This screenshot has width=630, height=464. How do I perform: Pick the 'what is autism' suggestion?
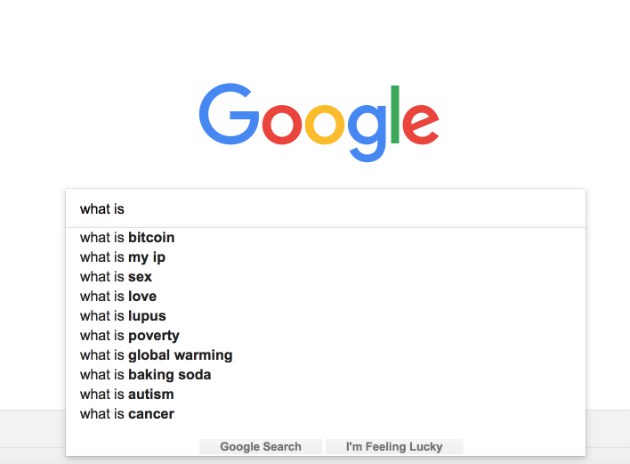tap(124, 395)
